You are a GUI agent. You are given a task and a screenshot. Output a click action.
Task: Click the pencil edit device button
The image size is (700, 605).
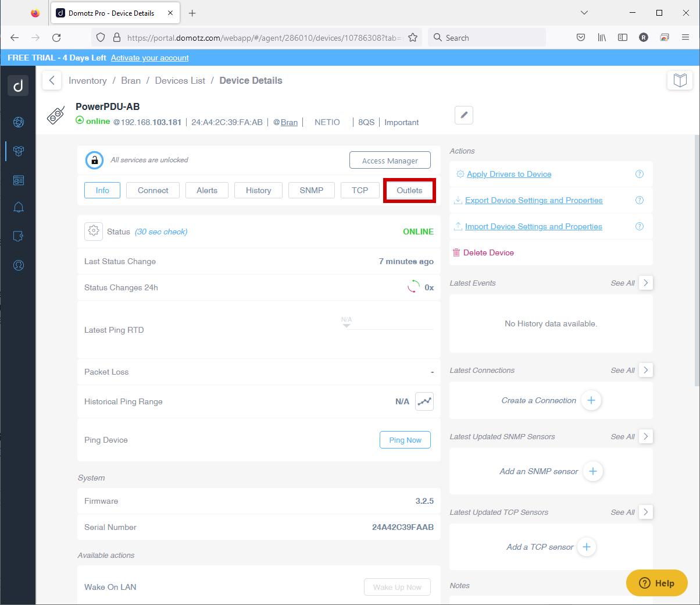(x=464, y=115)
